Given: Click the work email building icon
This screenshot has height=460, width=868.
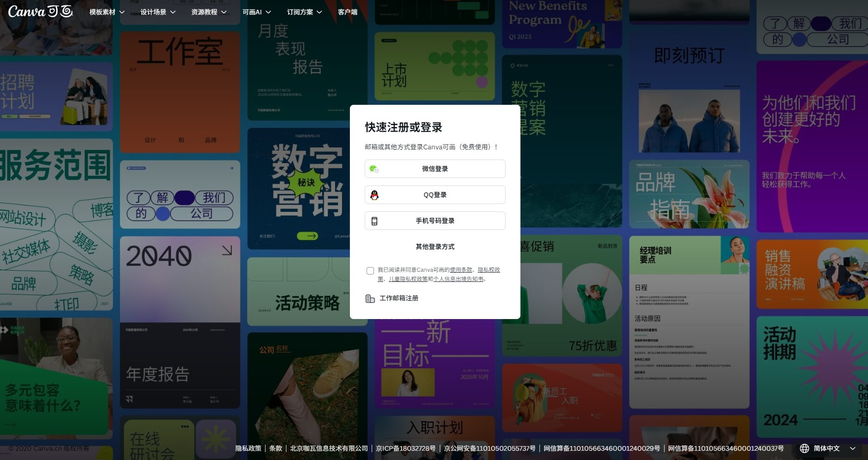Looking at the screenshot, I should tap(370, 299).
